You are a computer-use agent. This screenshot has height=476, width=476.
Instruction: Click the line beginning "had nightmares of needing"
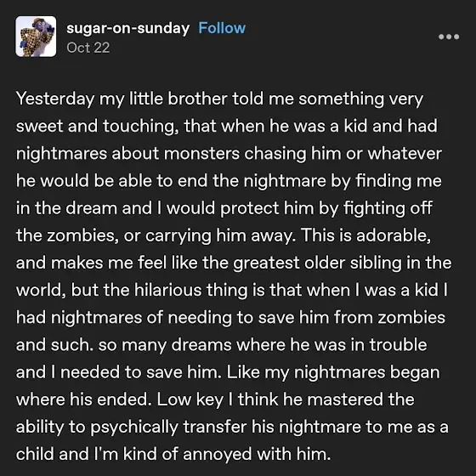tap(230, 318)
